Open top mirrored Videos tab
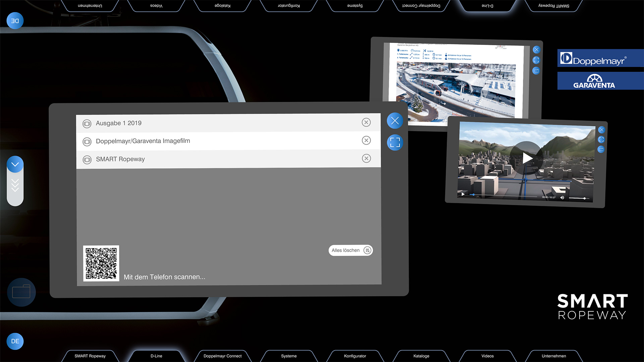The height and width of the screenshot is (362, 644). tap(156, 6)
